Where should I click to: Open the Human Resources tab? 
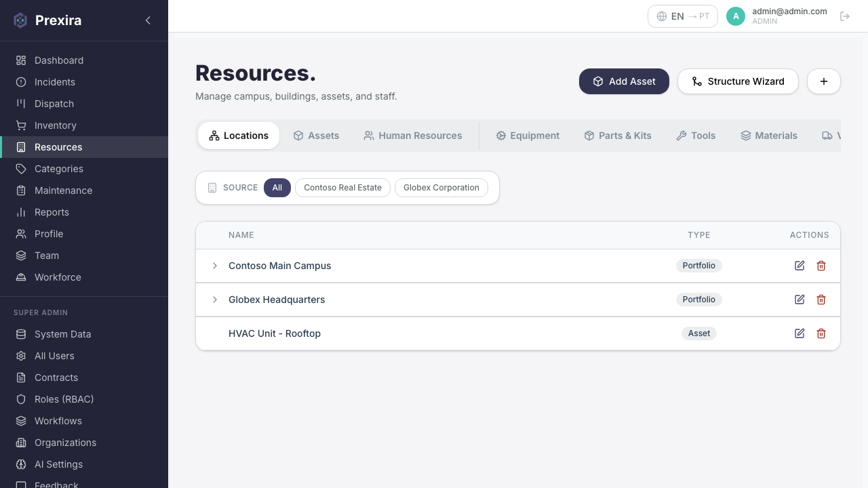[x=413, y=136]
